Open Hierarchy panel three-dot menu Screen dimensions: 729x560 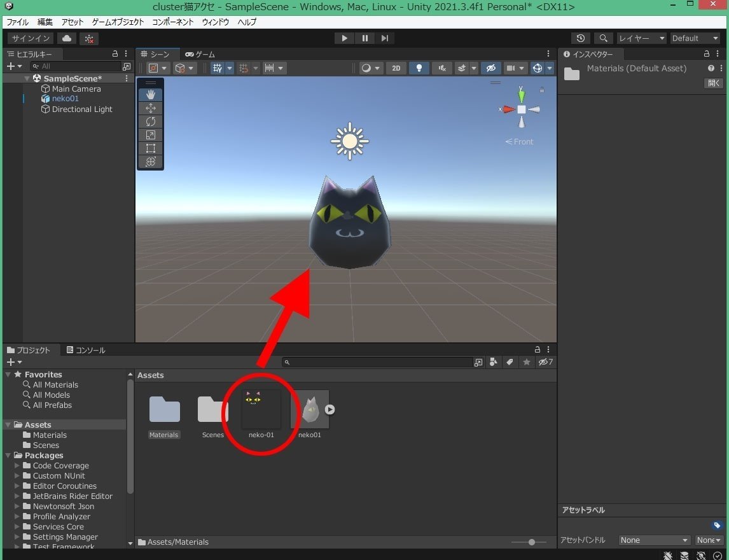tap(126, 54)
